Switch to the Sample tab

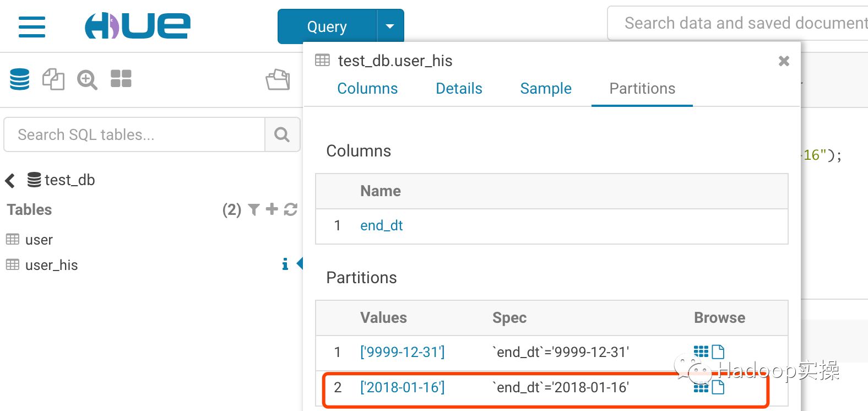point(546,89)
